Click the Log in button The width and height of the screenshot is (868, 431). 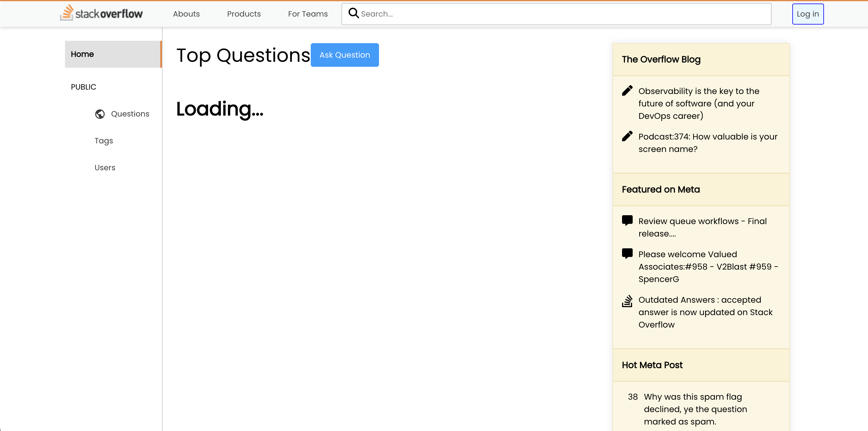[808, 14]
